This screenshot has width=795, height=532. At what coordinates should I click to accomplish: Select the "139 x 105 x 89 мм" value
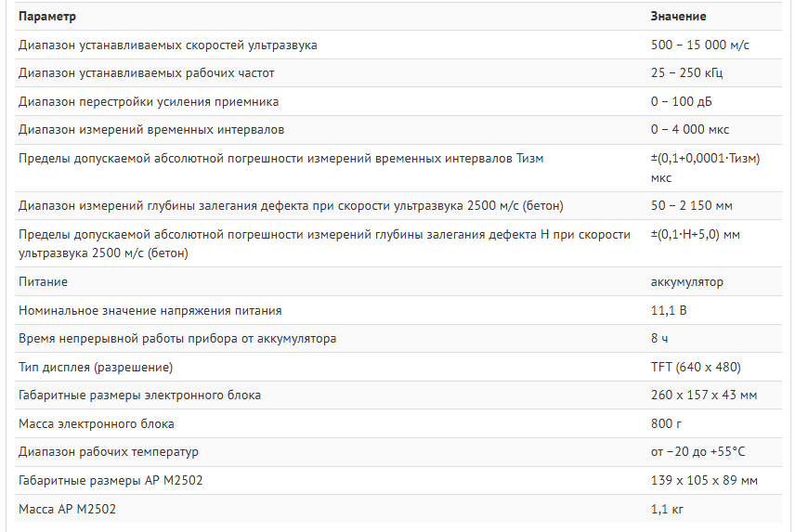coord(704,481)
